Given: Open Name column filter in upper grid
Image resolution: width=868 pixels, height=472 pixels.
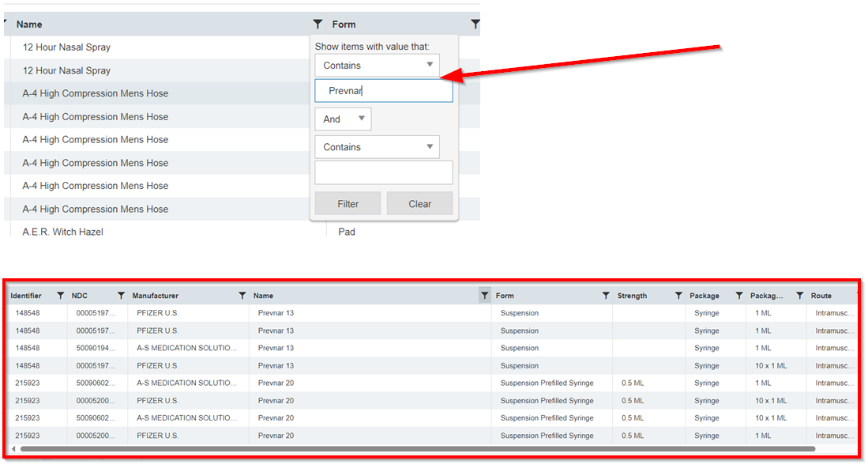Looking at the screenshot, I should click(318, 24).
